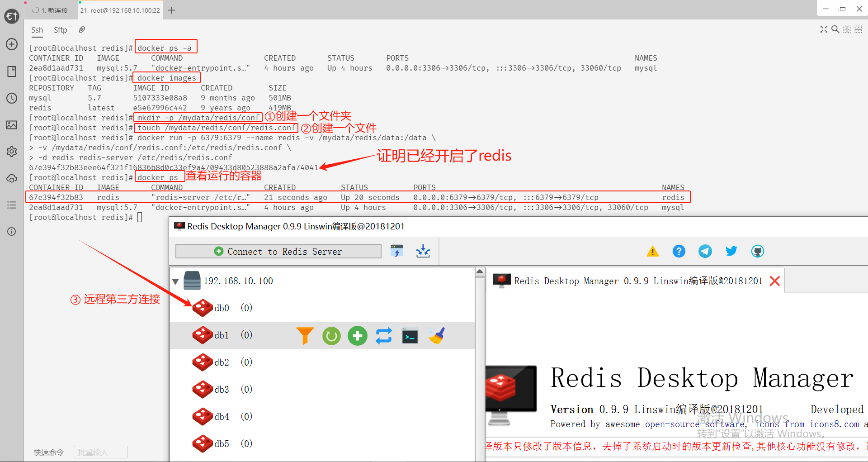The image size is (868, 462).
Task: Select db4 in the Redis tree
Action: [222, 417]
